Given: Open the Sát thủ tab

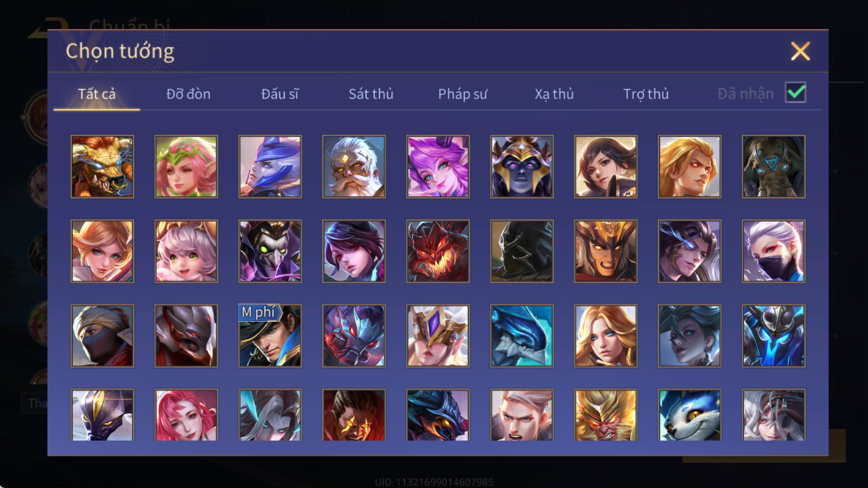Looking at the screenshot, I should coord(371,94).
